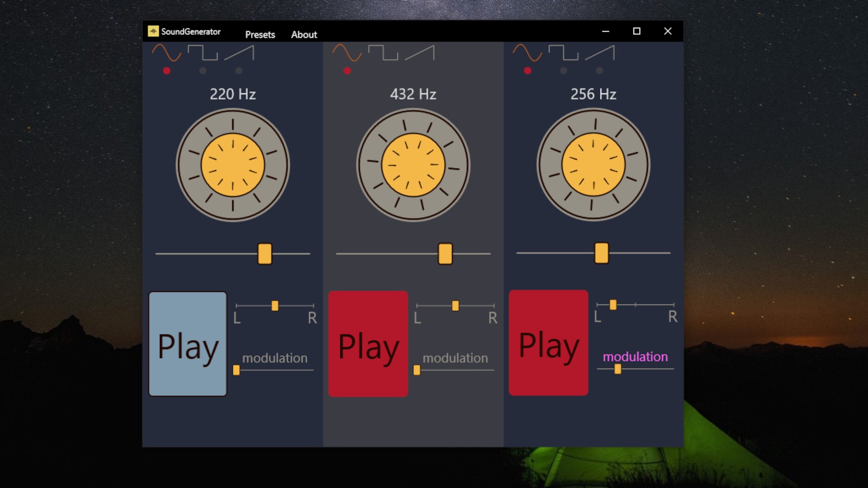Select square wave icon for 256 Hz oscillator

click(563, 53)
